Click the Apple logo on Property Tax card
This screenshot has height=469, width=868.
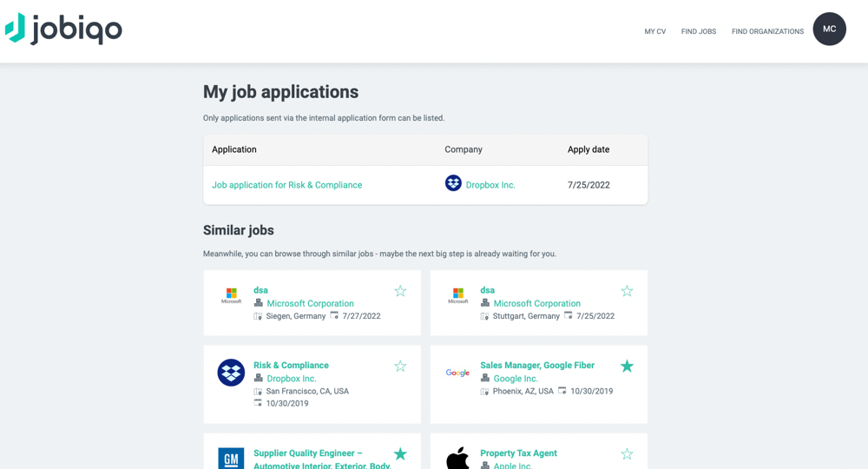(457, 458)
